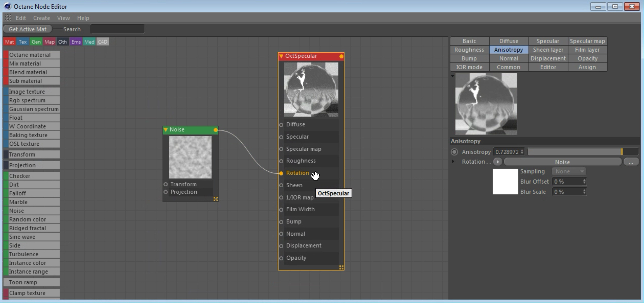644x303 pixels.
Task: Add a Turbulence node from list
Action: [31, 254]
